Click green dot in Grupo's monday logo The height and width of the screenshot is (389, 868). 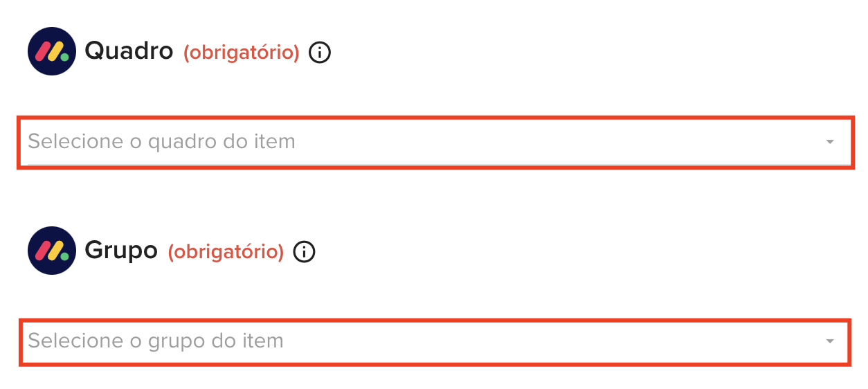coord(65,257)
